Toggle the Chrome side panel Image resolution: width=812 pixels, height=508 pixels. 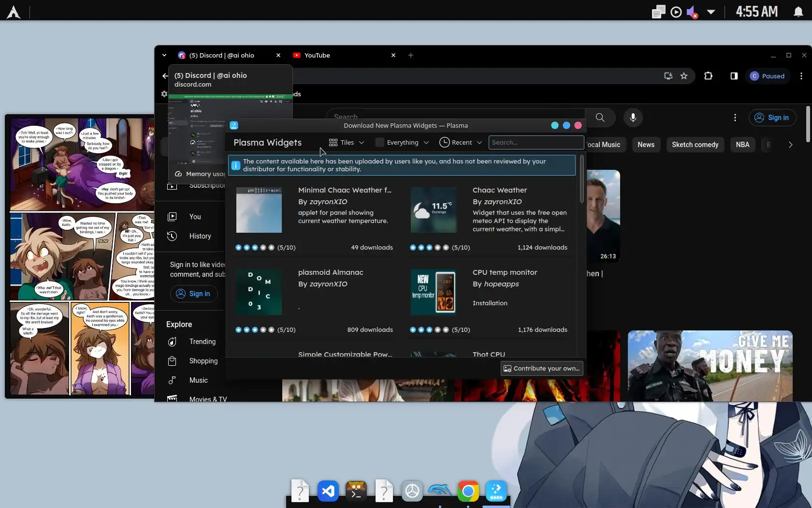[x=734, y=76]
